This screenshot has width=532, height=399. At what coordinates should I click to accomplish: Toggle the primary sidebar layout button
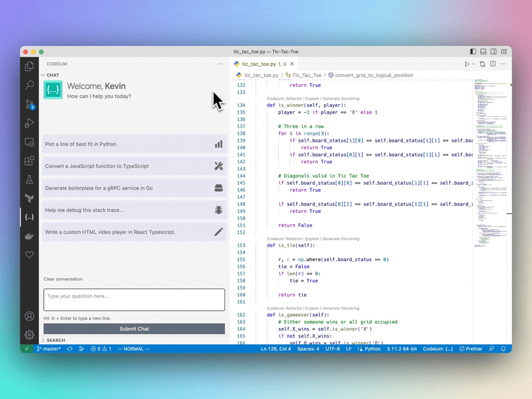[x=473, y=52]
